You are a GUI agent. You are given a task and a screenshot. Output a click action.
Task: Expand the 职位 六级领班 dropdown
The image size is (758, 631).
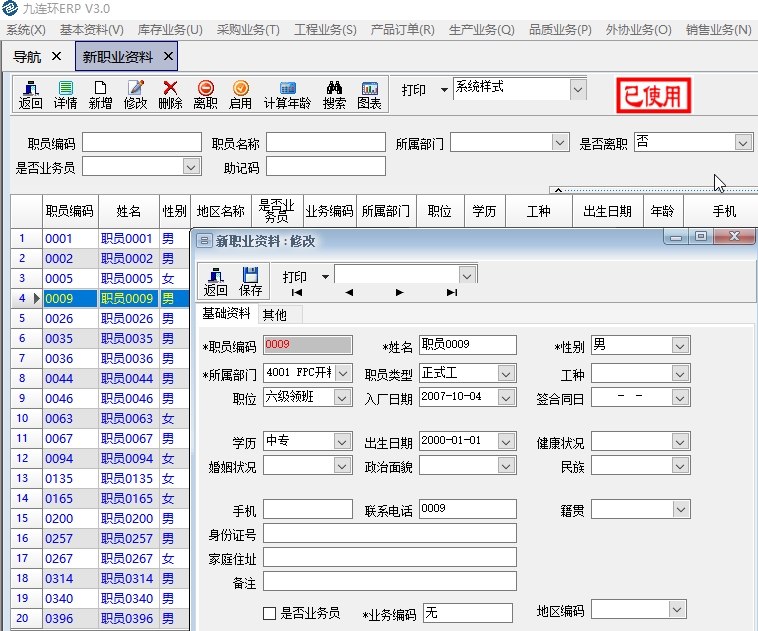pyautogui.click(x=342, y=398)
